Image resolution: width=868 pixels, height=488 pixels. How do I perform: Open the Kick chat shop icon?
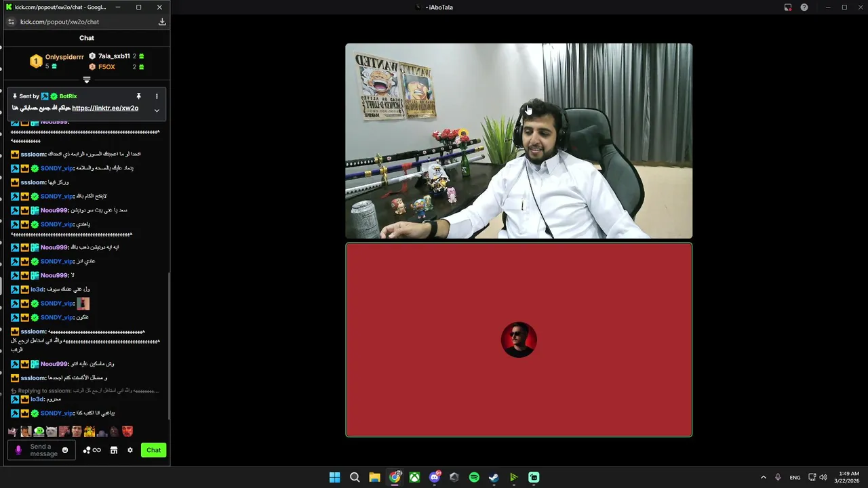point(114,450)
